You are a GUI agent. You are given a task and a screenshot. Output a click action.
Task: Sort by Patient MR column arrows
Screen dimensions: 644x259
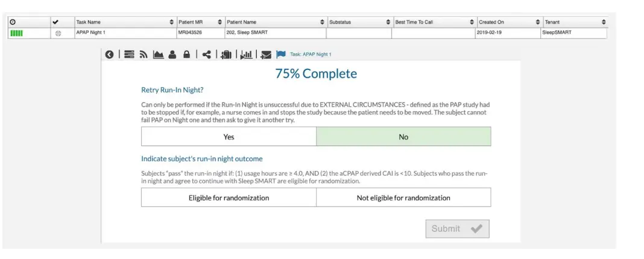coord(219,22)
